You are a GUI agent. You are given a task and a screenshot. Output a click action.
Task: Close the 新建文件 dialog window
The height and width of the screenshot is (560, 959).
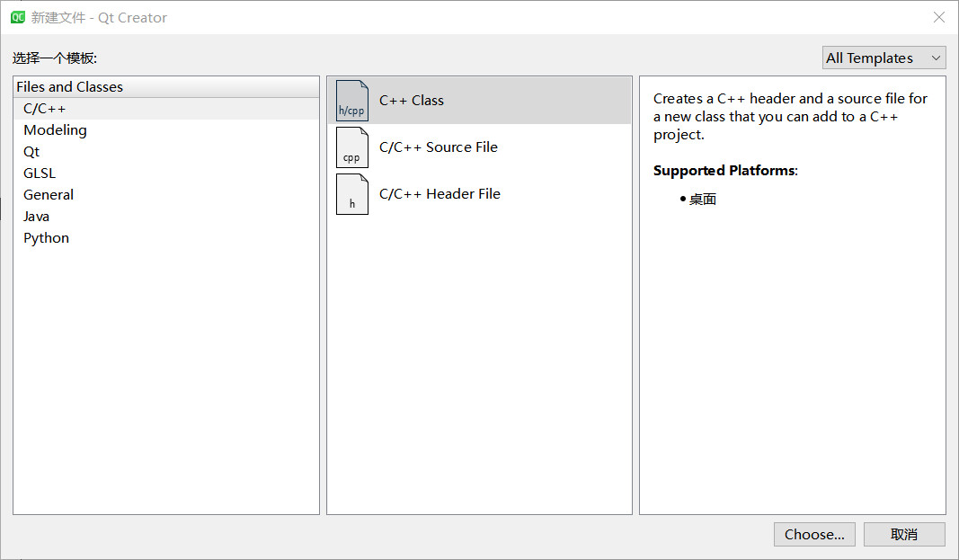coord(938,17)
